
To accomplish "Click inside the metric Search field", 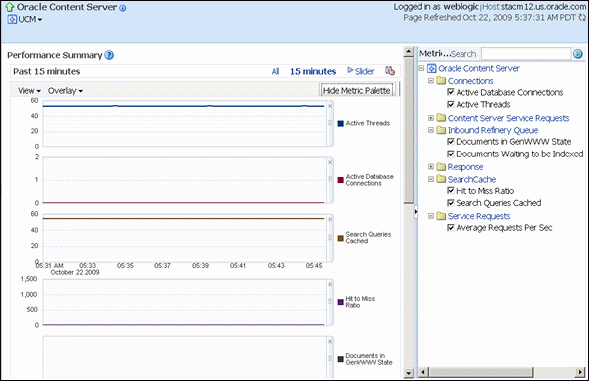I will [526, 54].
